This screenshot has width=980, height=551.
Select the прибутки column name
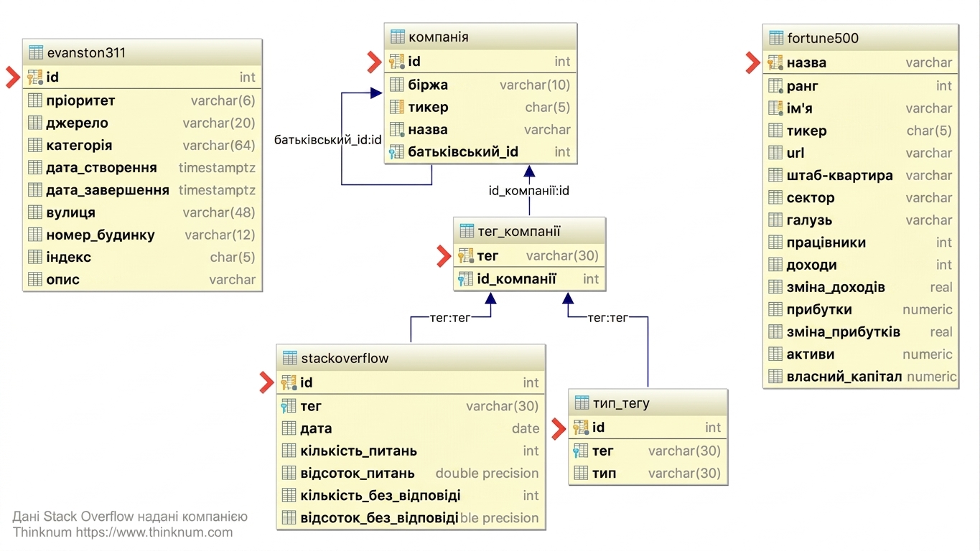(x=819, y=309)
